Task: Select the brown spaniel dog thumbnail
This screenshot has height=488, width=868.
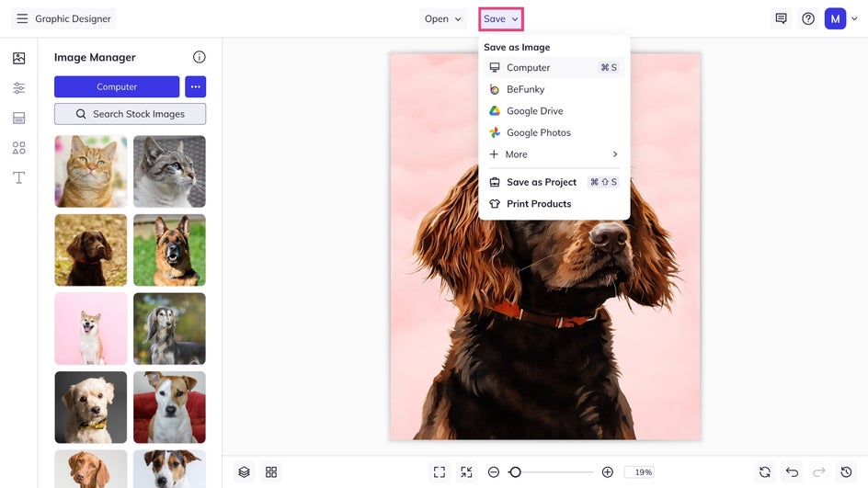Action: coord(91,250)
